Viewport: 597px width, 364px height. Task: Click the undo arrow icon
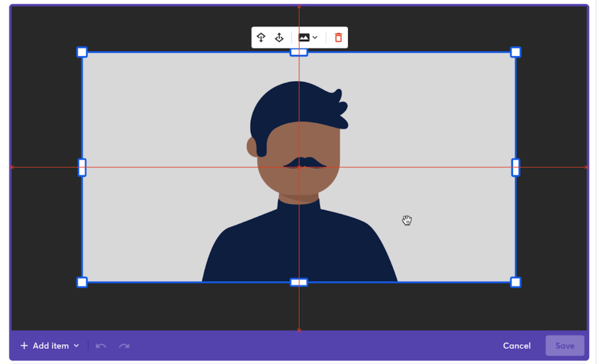coord(101,346)
